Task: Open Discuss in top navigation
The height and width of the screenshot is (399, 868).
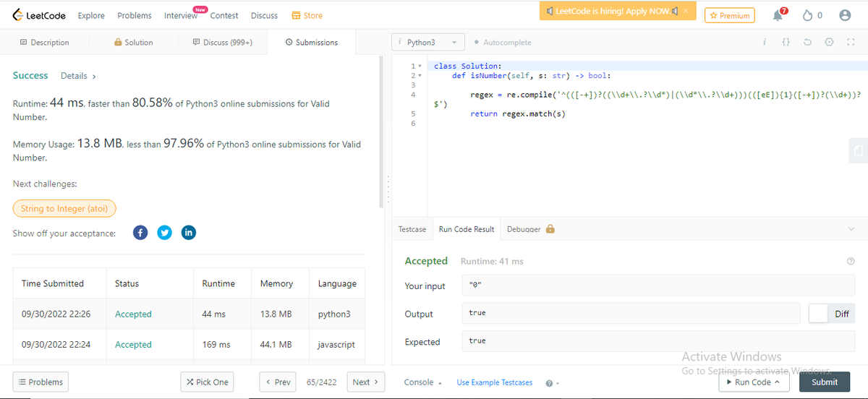Action: [x=264, y=15]
